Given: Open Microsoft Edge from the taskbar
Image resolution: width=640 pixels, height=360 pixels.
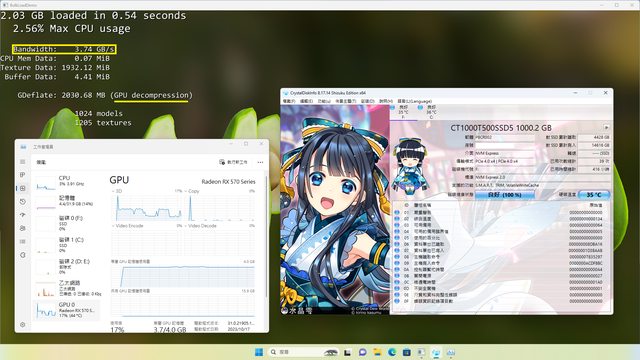Looking at the screenshot, I should (392, 352).
